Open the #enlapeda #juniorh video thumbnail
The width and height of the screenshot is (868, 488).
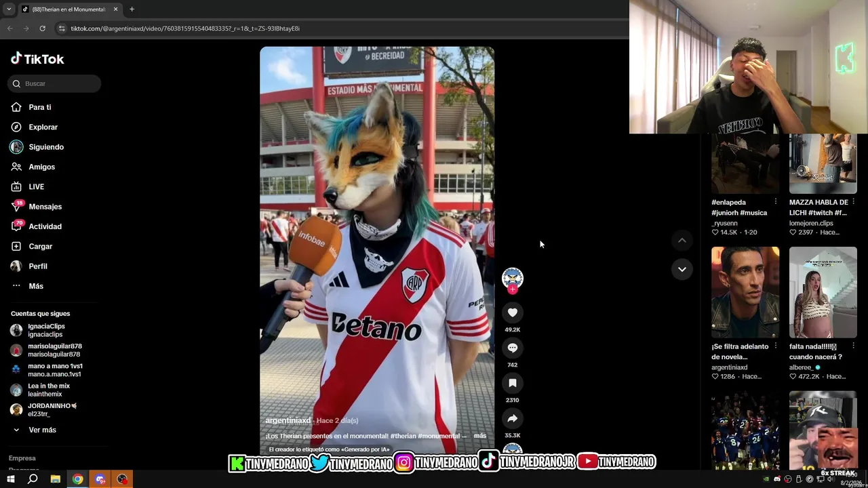pyautogui.click(x=745, y=163)
